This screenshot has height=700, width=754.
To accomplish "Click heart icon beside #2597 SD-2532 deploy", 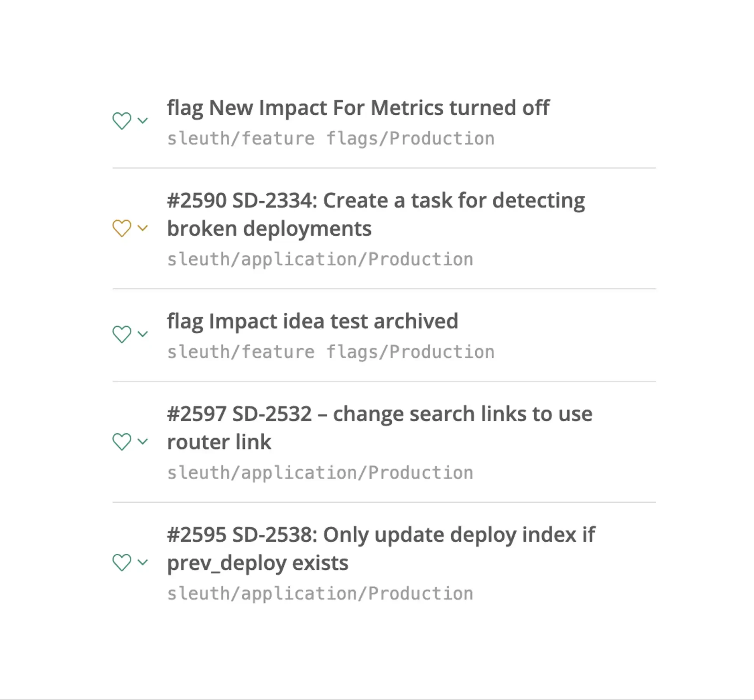I will [x=122, y=441].
